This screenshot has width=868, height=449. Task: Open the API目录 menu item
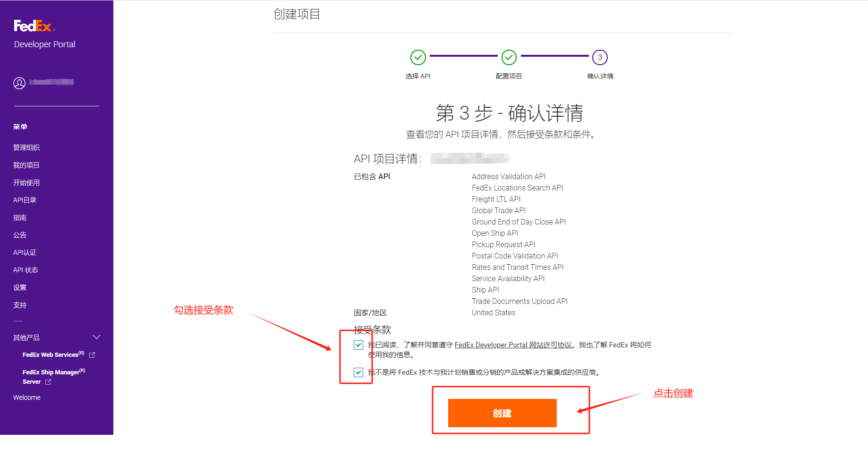pyautogui.click(x=25, y=200)
